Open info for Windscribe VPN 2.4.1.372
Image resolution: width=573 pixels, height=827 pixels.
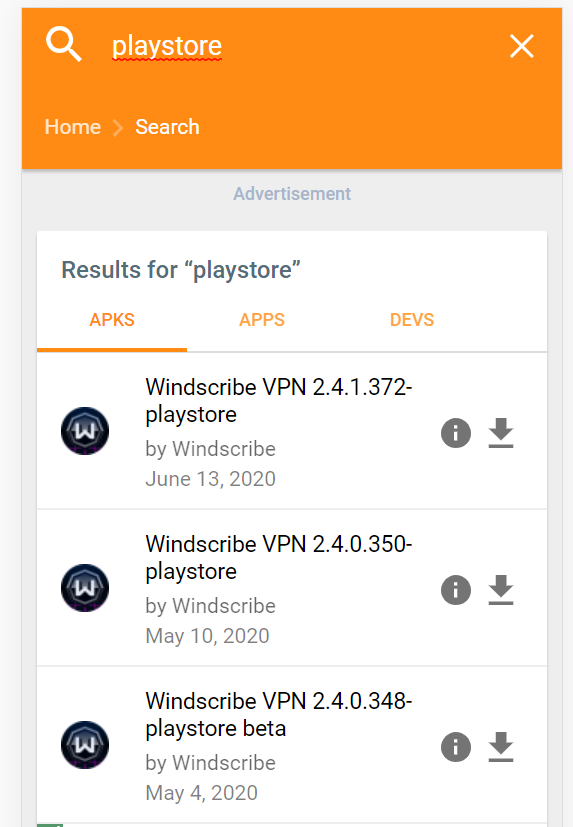coord(456,433)
